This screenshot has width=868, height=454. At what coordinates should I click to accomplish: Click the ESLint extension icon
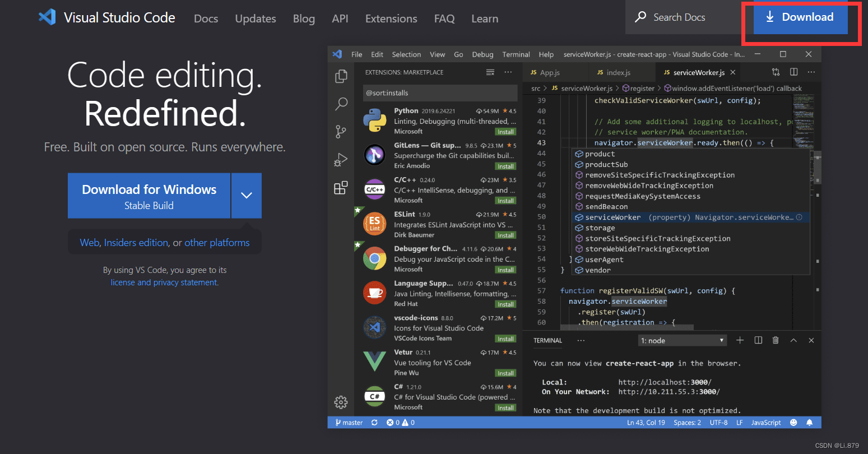click(374, 224)
